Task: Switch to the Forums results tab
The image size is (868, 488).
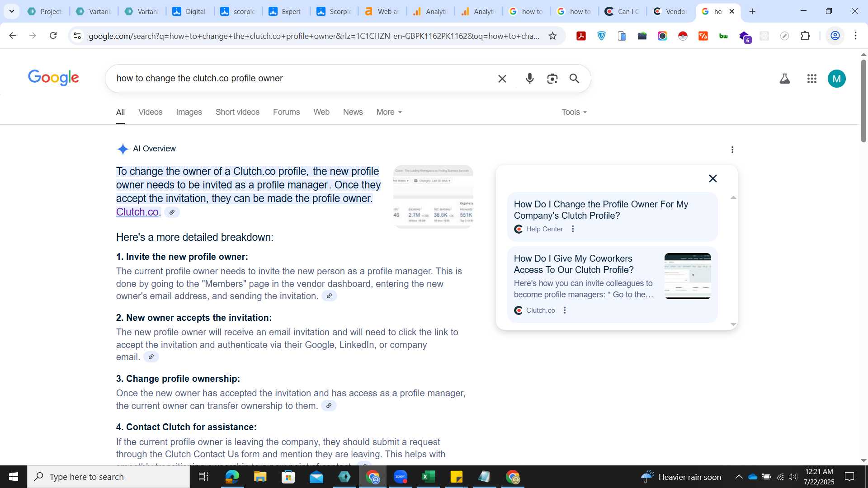Action: [286, 112]
